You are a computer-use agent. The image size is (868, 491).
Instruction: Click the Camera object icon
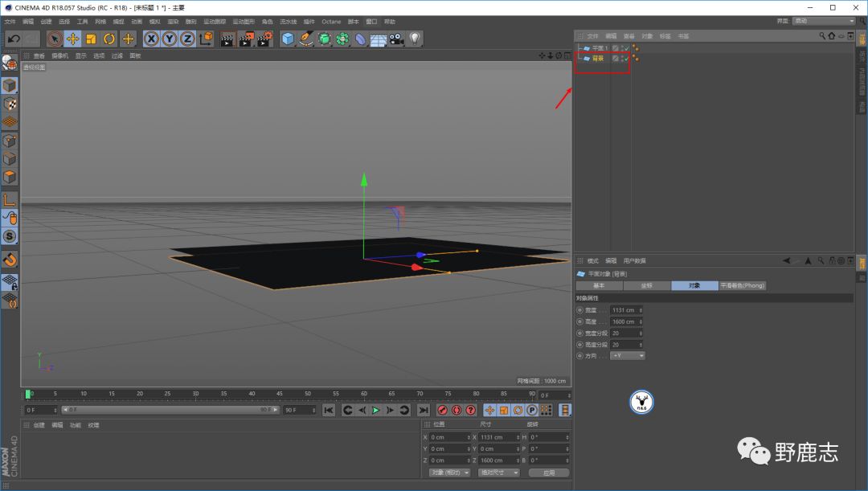[x=396, y=39]
